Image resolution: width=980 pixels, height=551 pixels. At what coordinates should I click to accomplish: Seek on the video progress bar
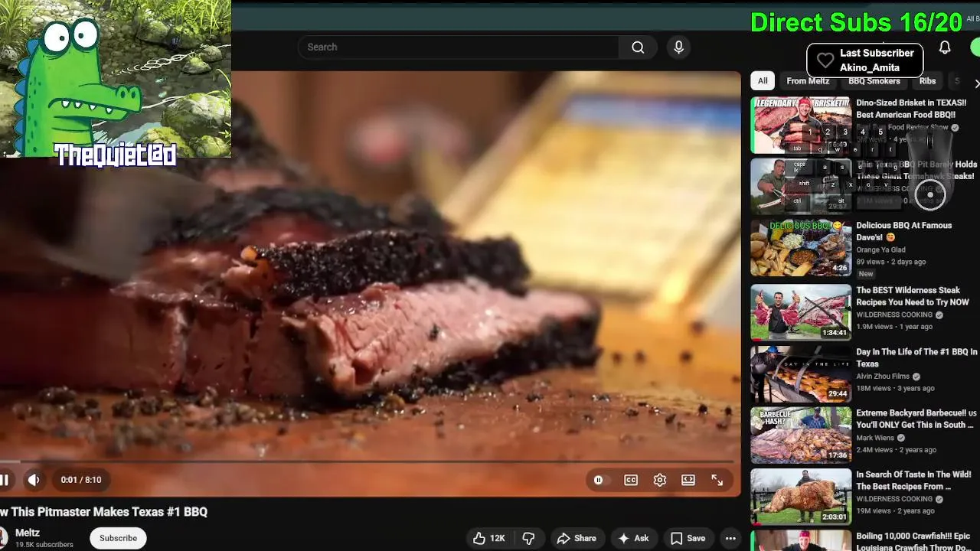pyautogui.click(x=367, y=461)
